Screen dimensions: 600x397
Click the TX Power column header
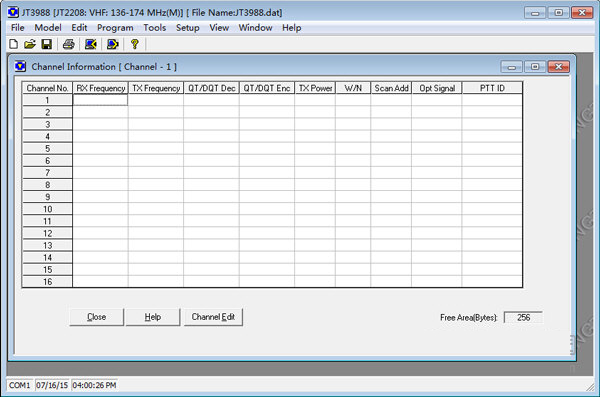[x=315, y=88]
